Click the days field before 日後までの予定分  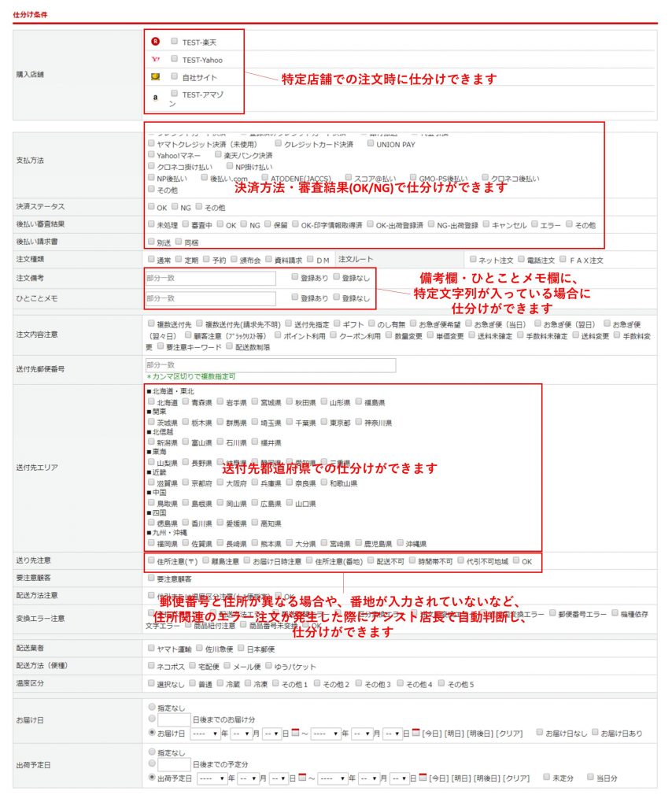tap(174, 764)
